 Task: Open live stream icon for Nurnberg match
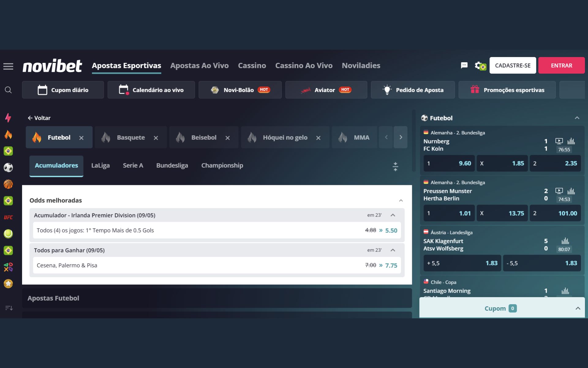(x=559, y=141)
